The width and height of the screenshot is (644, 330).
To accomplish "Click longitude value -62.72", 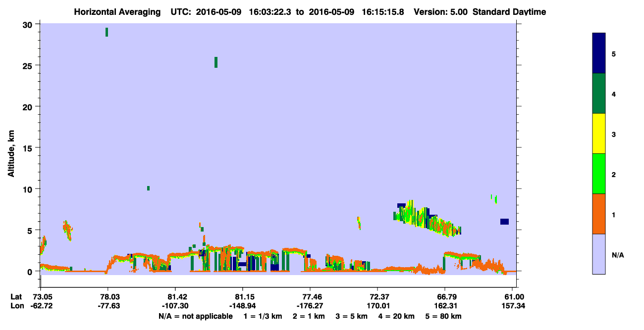I will click(x=41, y=306).
